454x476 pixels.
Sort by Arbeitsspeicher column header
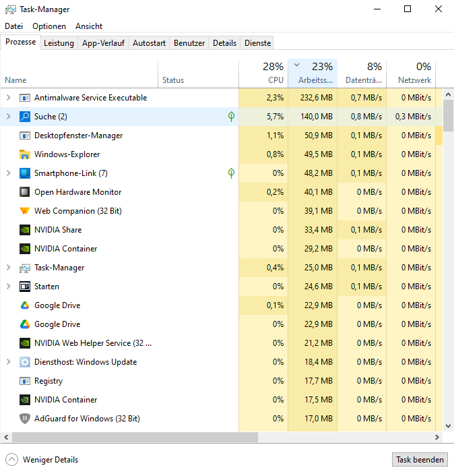(x=313, y=74)
